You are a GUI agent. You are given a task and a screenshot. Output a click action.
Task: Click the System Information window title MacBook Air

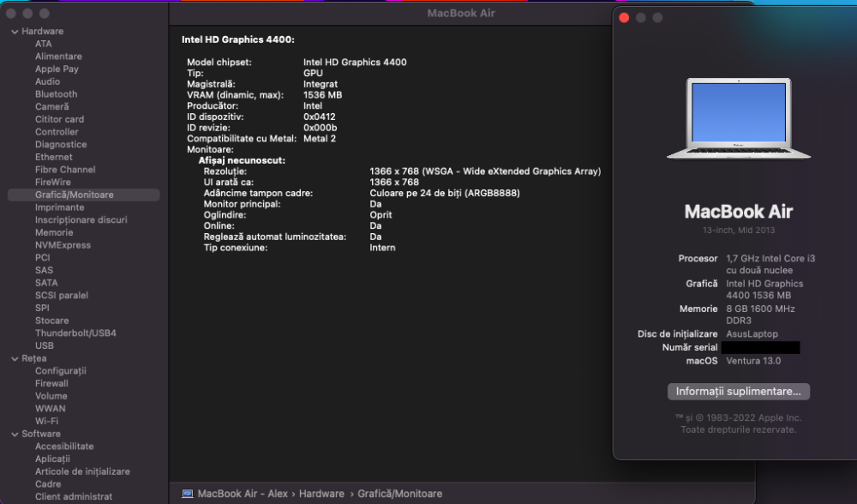pyautogui.click(x=461, y=13)
